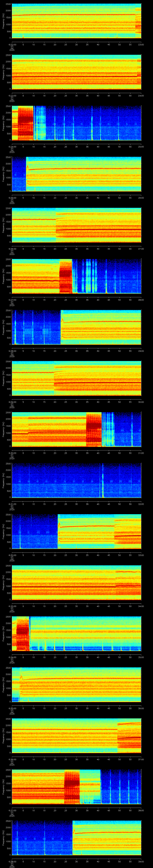
Task: Click the 6:28:00 start time label
Action: 12,351
